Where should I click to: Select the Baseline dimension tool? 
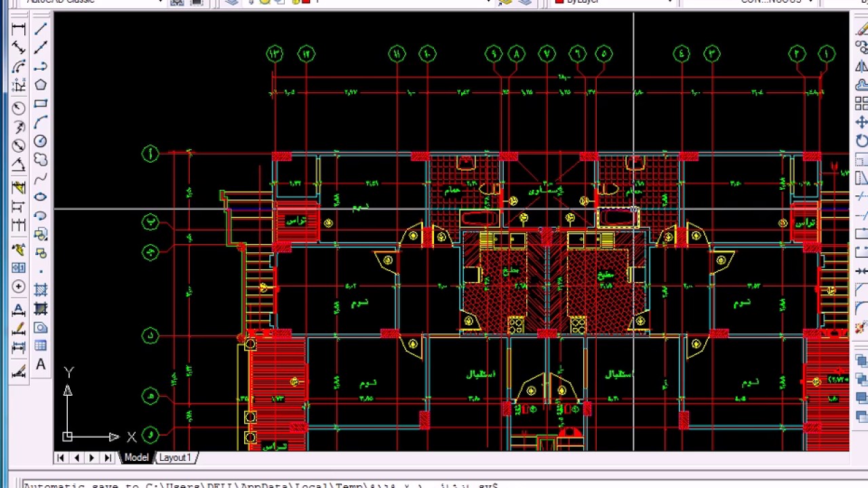18,207
